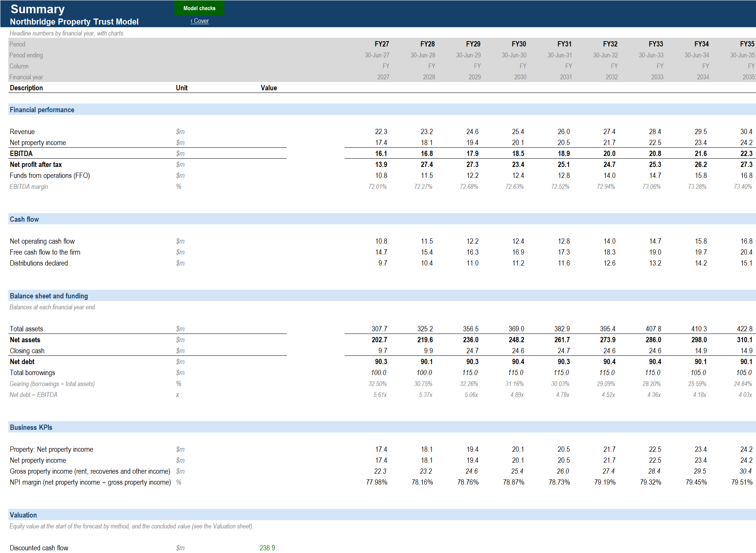Open the Cover link
The height and width of the screenshot is (553, 756).
pyautogui.click(x=200, y=21)
